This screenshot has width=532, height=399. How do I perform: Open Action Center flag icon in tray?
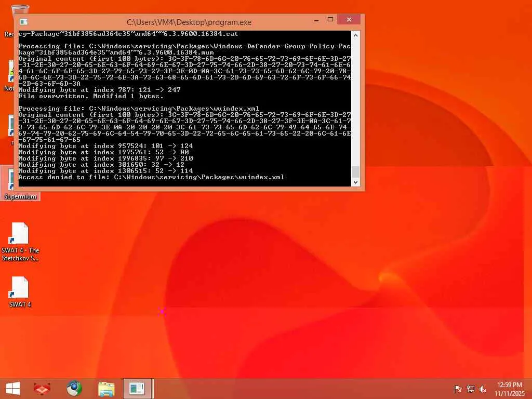(x=458, y=389)
